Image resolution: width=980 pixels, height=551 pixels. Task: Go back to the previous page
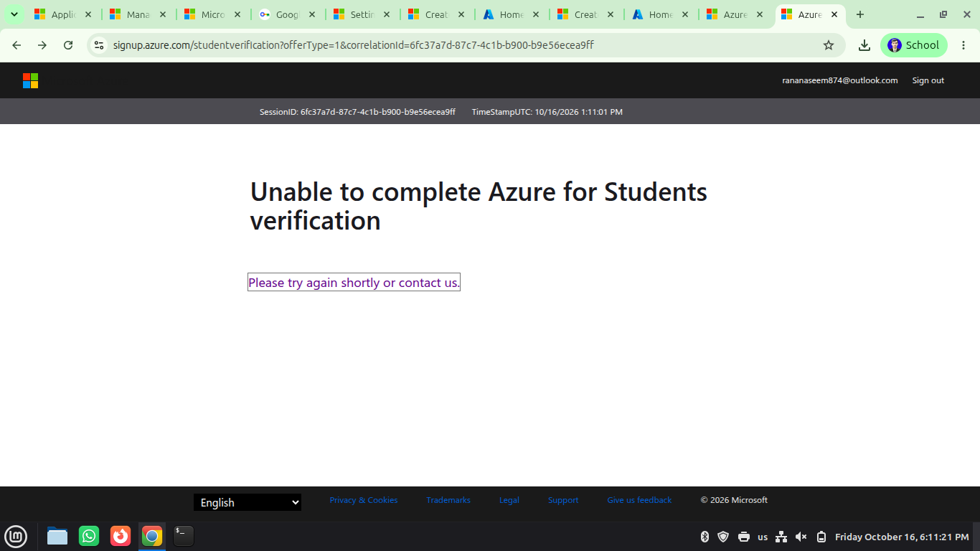pyautogui.click(x=17, y=45)
